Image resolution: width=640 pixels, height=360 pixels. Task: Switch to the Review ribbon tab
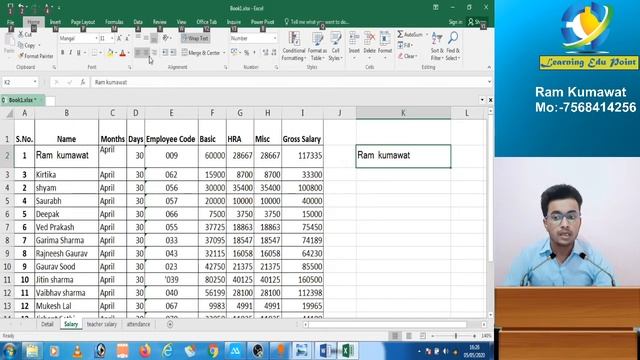160,22
